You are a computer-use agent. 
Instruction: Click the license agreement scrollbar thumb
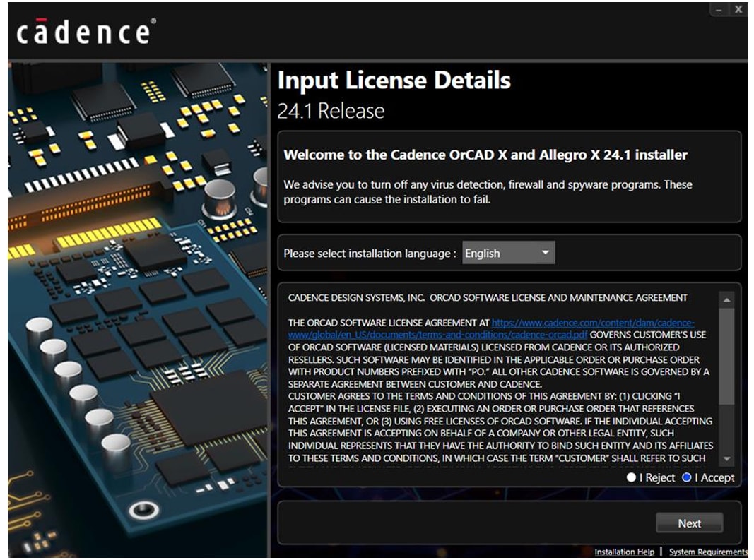coord(726,356)
